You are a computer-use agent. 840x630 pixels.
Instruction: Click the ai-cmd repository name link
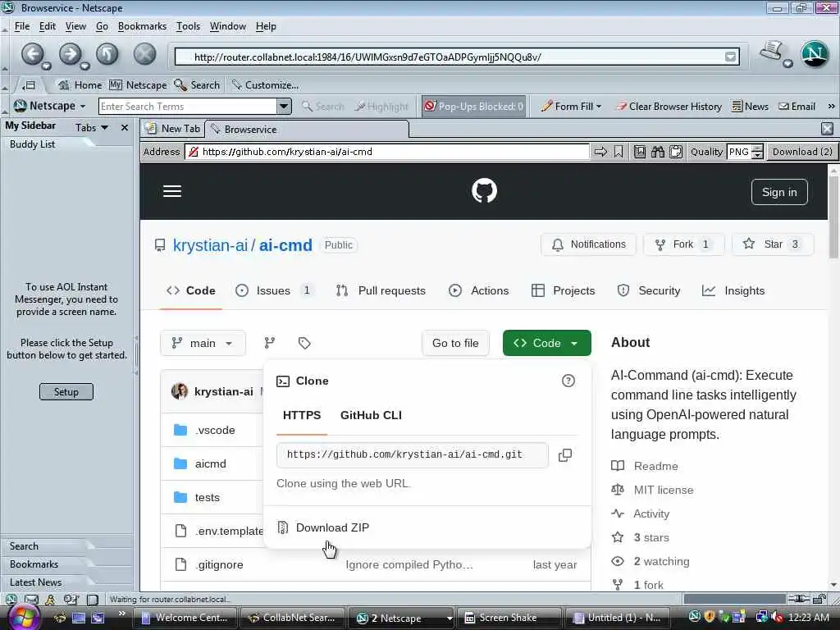[285, 244]
